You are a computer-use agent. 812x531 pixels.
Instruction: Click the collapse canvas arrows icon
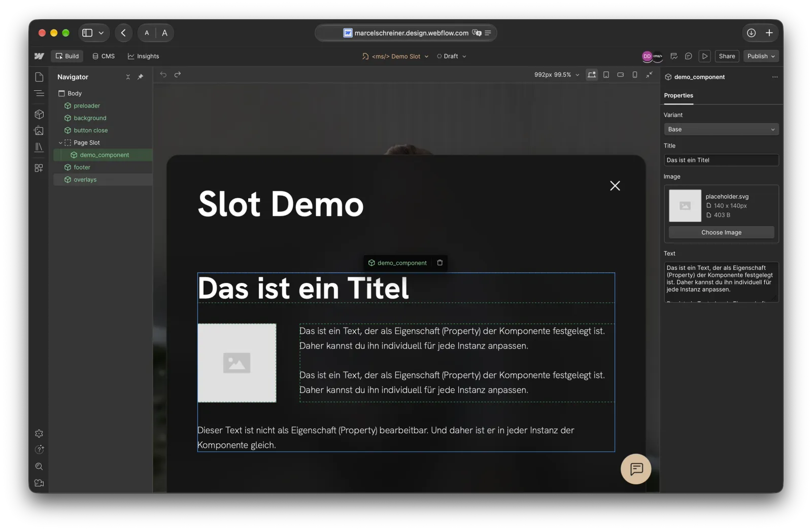coord(649,75)
